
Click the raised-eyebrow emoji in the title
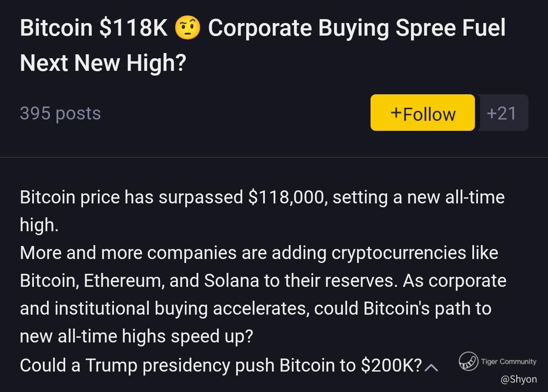click(187, 29)
